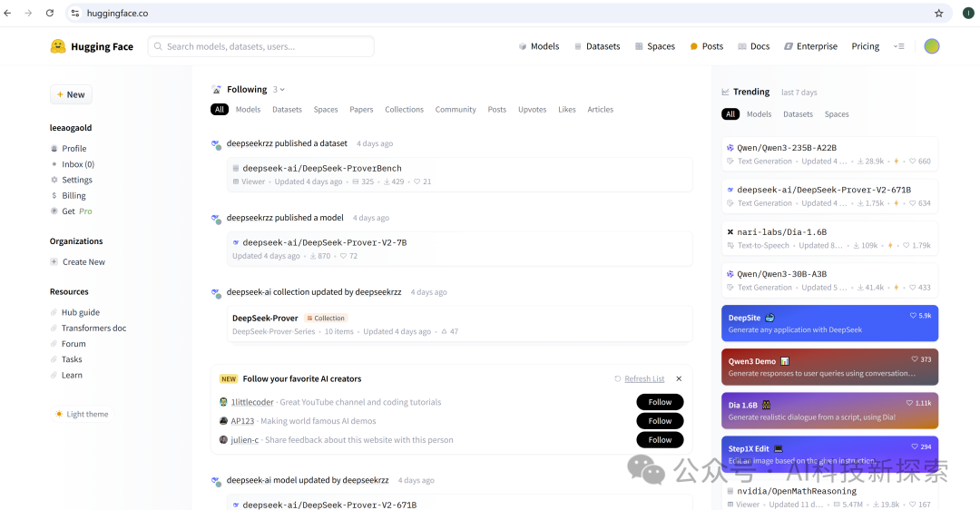Open Models in top navigation

coord(539,46)
